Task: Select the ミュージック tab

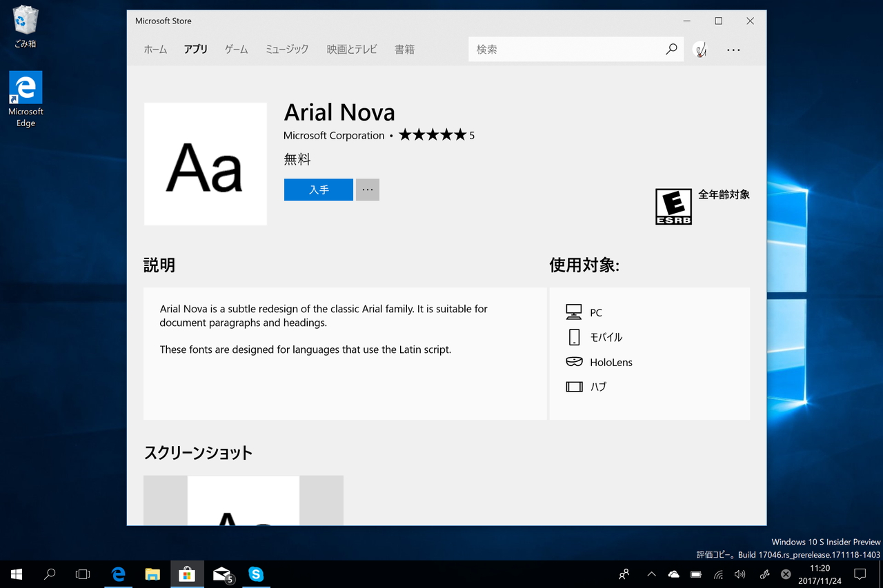Action: (286, 49)
